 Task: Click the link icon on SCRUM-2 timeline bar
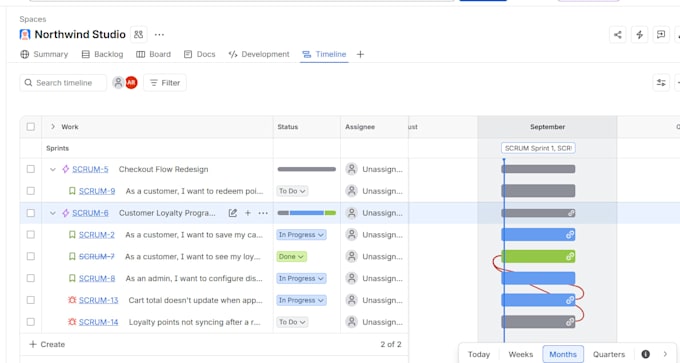(x=569, y=235)
